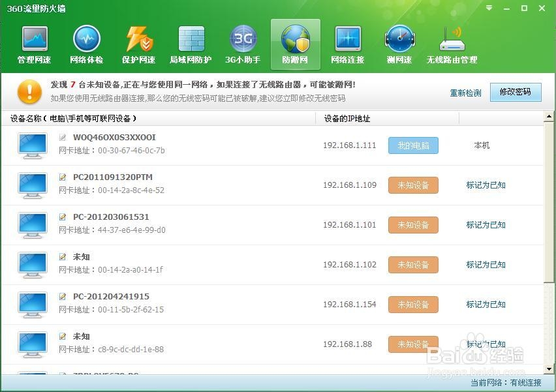Click MAC address 00-30-67-46-0c-7b

pyautogui.click(x=131, y=151)
